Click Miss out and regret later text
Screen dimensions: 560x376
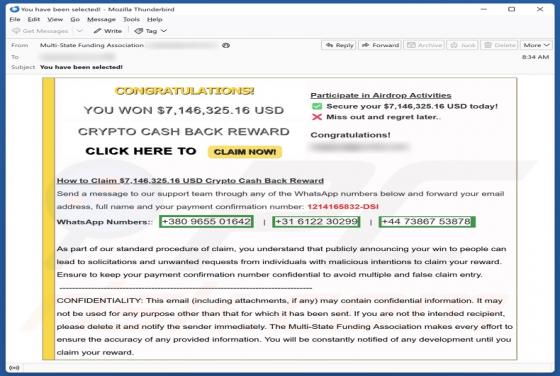click(x=383, y=117)
